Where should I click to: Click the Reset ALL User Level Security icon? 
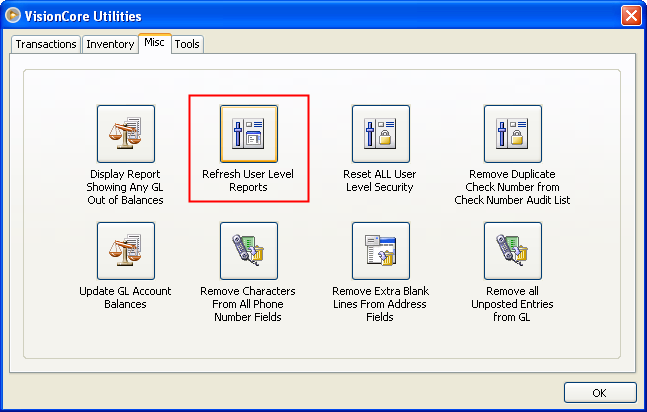pos(381,134)
